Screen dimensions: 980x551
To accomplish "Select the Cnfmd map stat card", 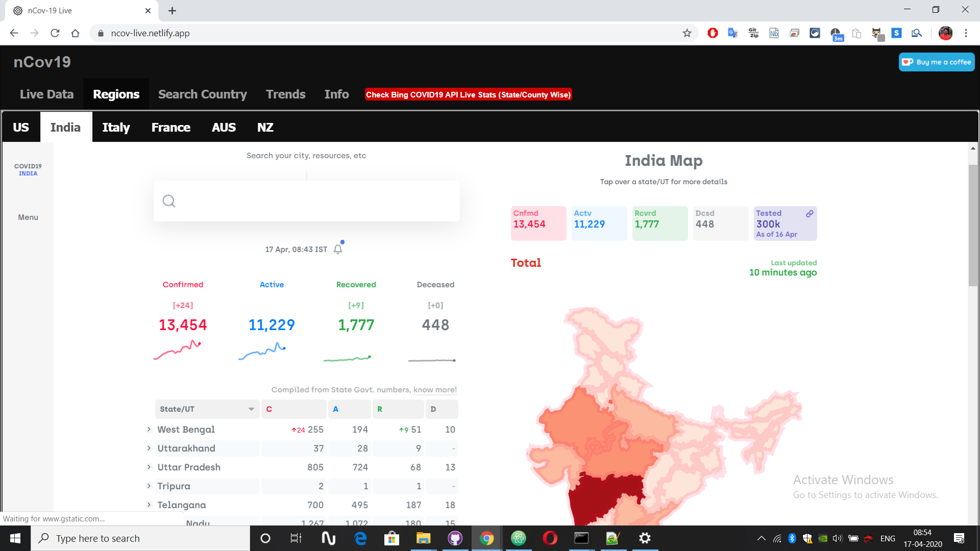I will tap(538, 223).
